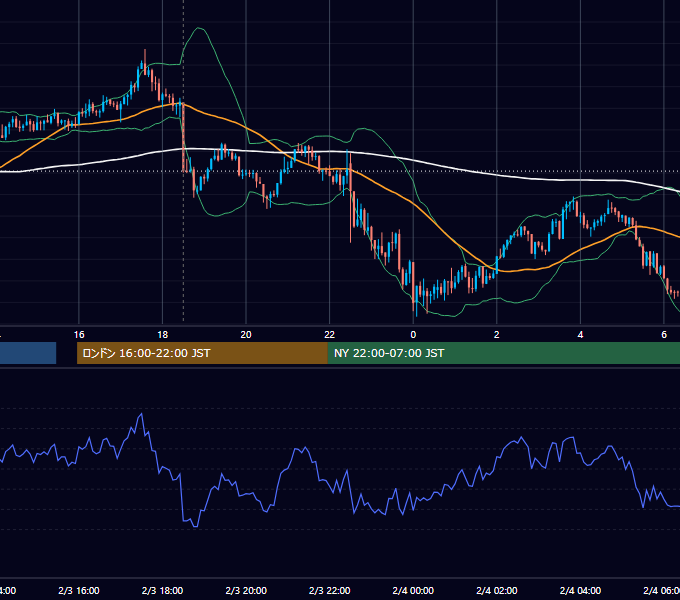Click the 2/3 16:00 date label
The width and height of the screenshot is (680, 600).
pos(79,590)
